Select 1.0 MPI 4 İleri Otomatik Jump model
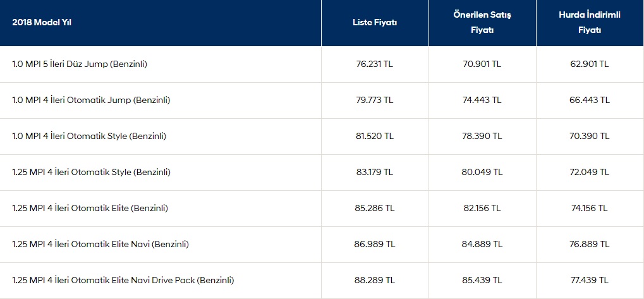Image resolution: width=644 pixels, height=299 pixels. [x=91, y=101]
